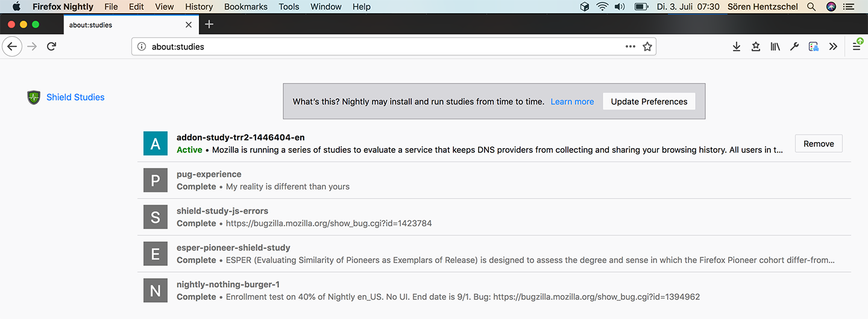Open the Bookmarks menu in menu bar
Image resolution: width=868 pixels, height=319 pixels.
(x=245, y=7)
